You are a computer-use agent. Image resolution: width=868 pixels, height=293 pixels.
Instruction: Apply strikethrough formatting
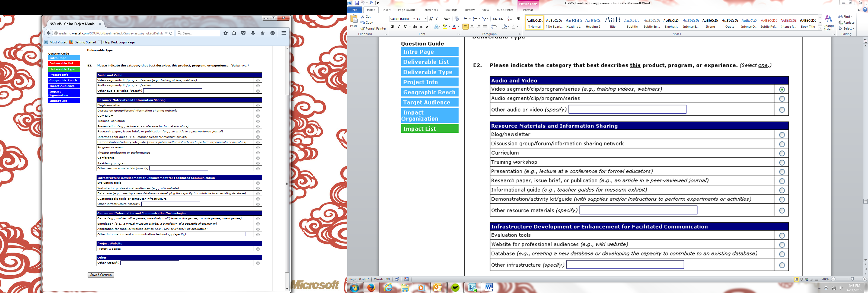coord(415,27)
